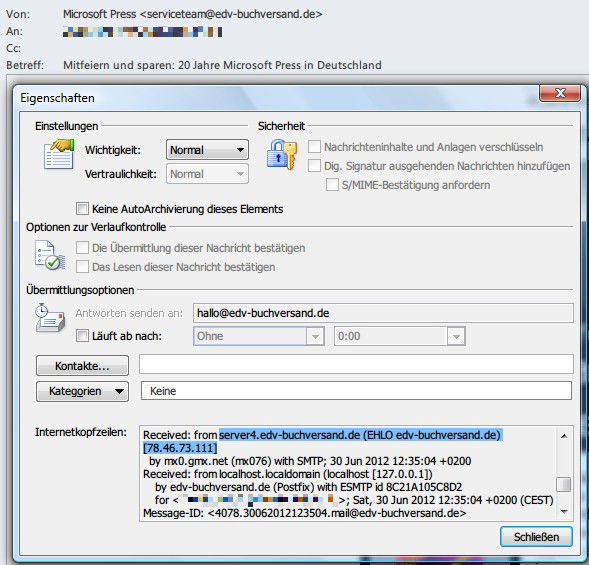Enable Keine AutoArchivierung dieses Elements
The height and width of the screenshot is (565, 589).
coord(82,208)
